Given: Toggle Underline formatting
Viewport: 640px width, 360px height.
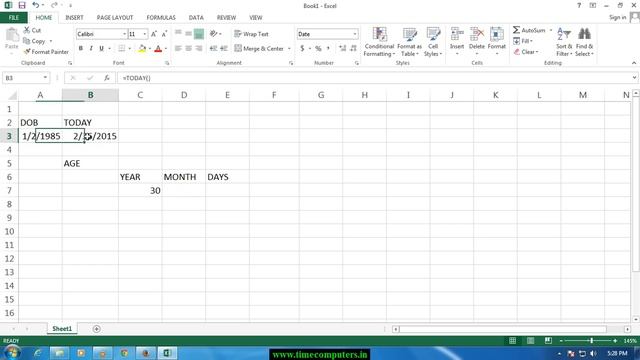Looking at the screenshot, I should 101,48.
